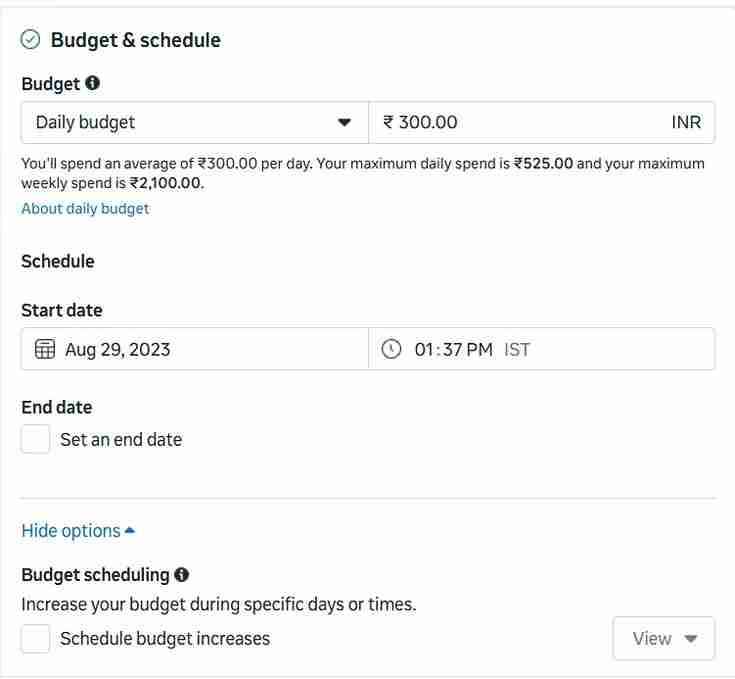Open the Daily budget type dropdown
735x679 pixels.
click(194, 122)
